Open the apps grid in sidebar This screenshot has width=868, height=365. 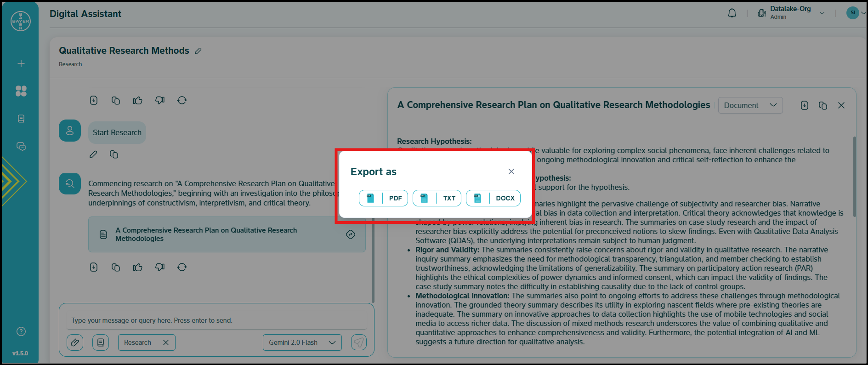[x=21, y=91]
